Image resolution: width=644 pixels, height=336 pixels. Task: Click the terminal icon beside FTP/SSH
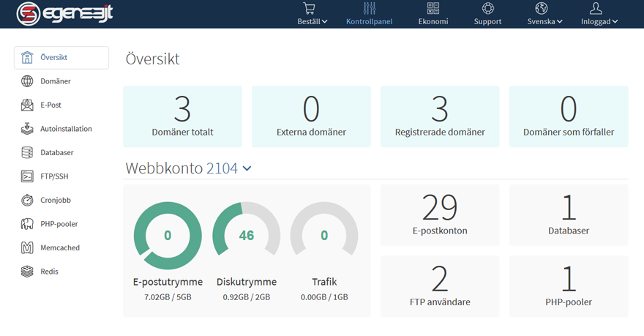[x=27, y=176]
